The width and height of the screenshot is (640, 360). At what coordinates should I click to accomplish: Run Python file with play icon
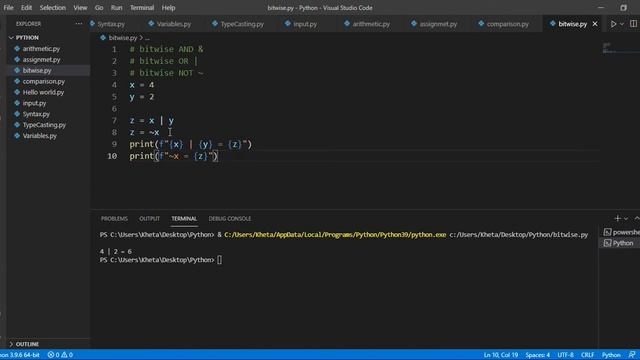pyautogui.click(x=613, y=24)
